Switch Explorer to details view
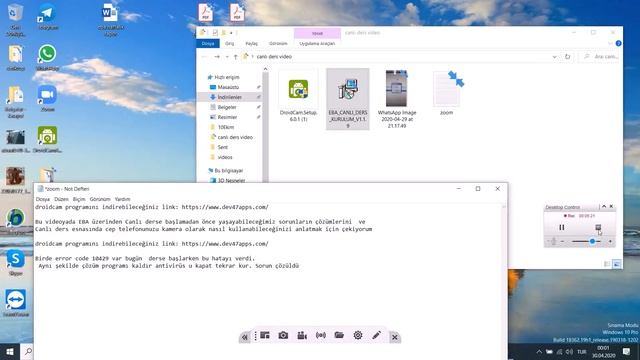Image resolution: width=640 pixels, height=360 pixels. 607,264
